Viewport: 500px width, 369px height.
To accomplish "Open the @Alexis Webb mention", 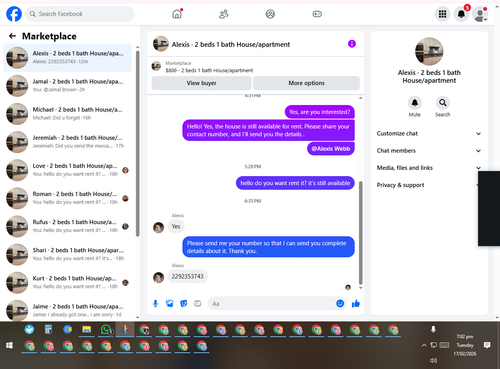I will click(331, 149).
